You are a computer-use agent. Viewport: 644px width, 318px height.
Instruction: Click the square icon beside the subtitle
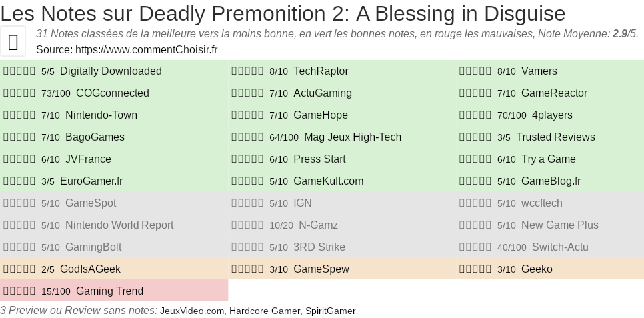(x=13, y=42)
